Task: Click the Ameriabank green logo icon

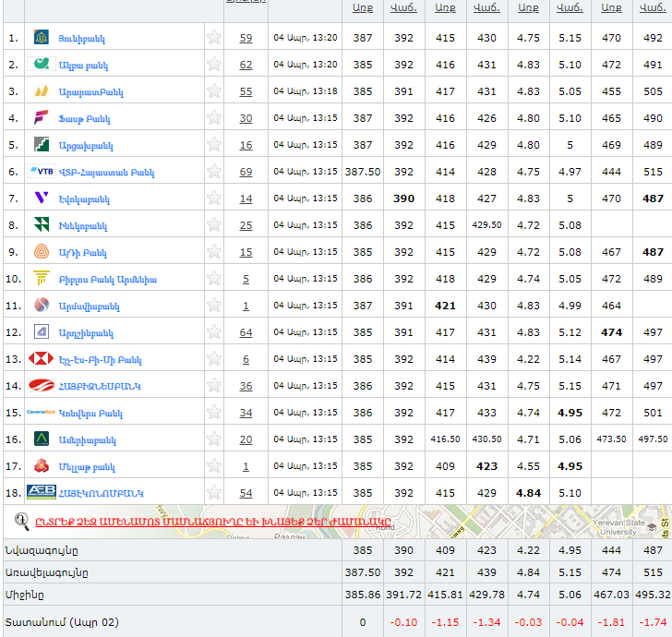Action: point(42,439)
